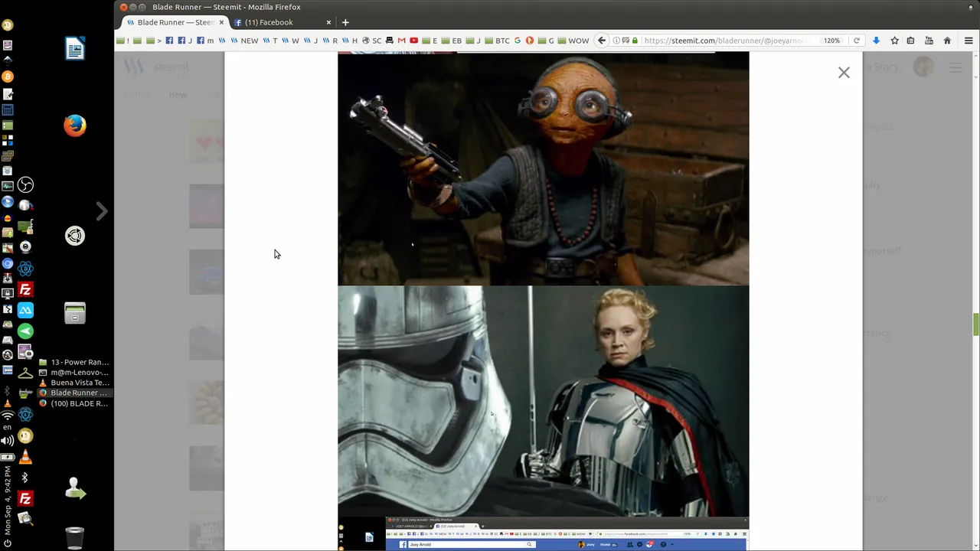Open the Steemit T bookmark
The height and width of the screenshot is (551, 980).
(x=270, y=41)
